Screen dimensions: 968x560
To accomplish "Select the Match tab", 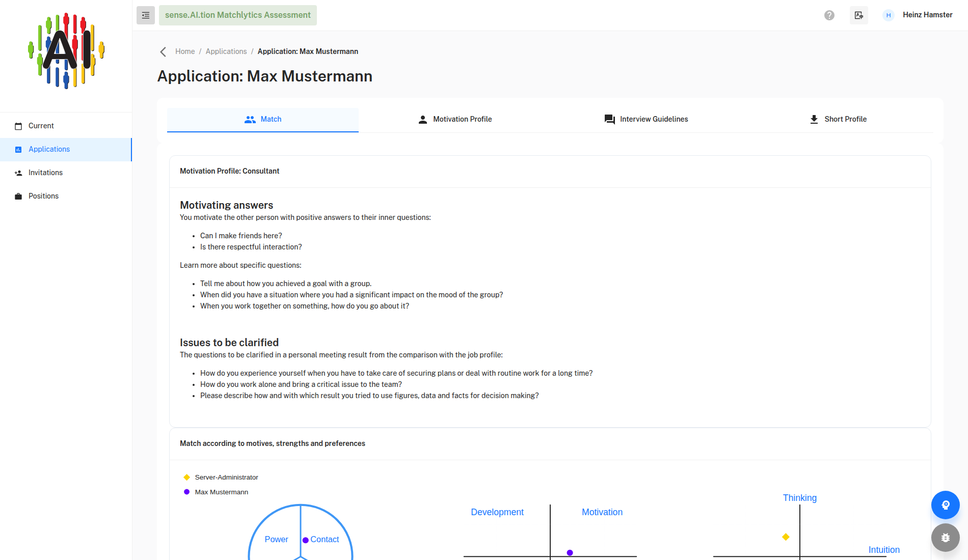I will click(263, 119).
